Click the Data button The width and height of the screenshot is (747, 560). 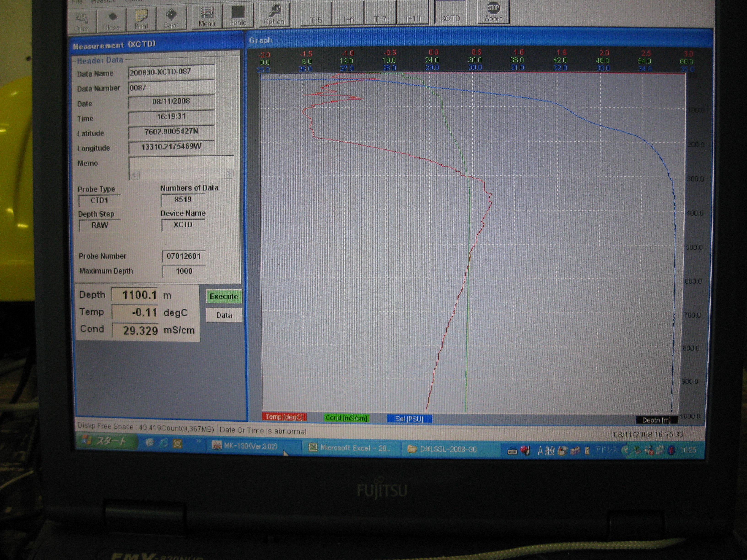coord(224,315)
